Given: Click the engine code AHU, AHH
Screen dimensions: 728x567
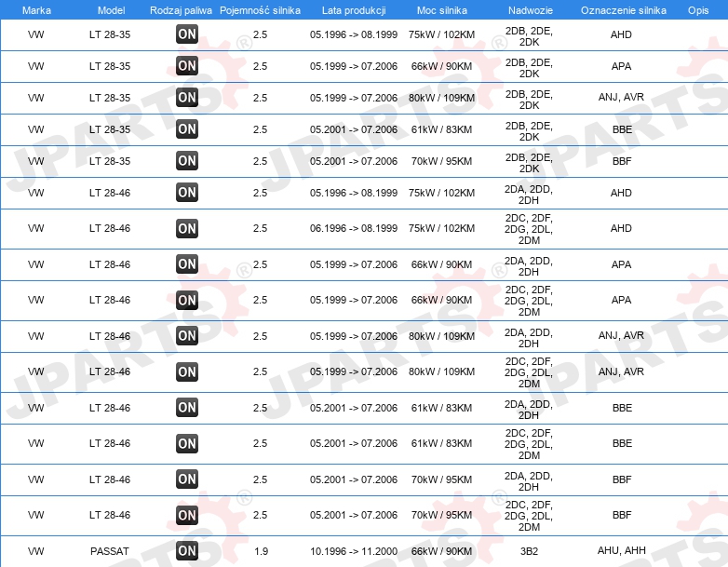Looking at the screenshot, I should click(x=621, y=550).
